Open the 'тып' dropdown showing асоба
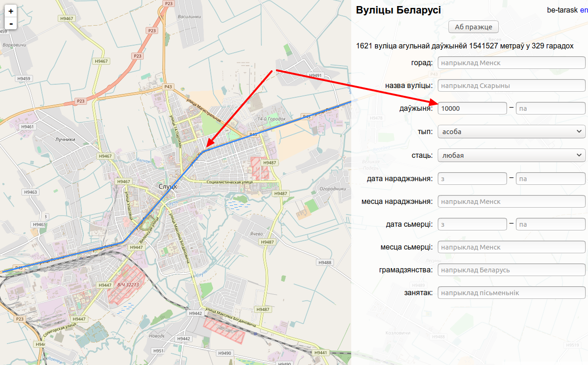588x365 pixels. point(511,132)
